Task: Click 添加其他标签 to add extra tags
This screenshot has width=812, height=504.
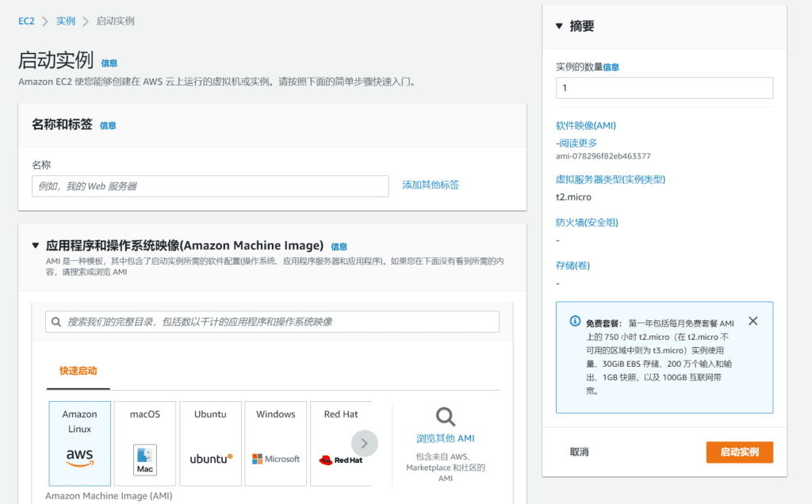Action: (x=429, y=184)
